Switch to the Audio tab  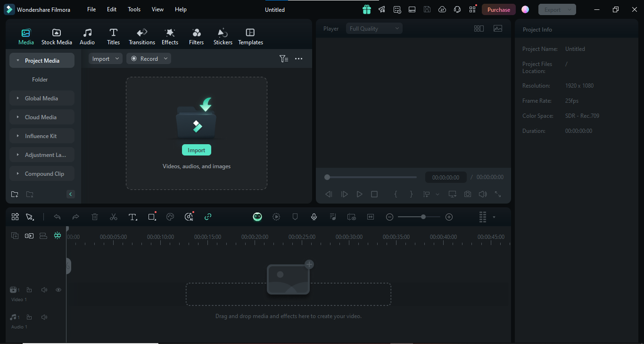pyautogui.click(x=87, y=37)
